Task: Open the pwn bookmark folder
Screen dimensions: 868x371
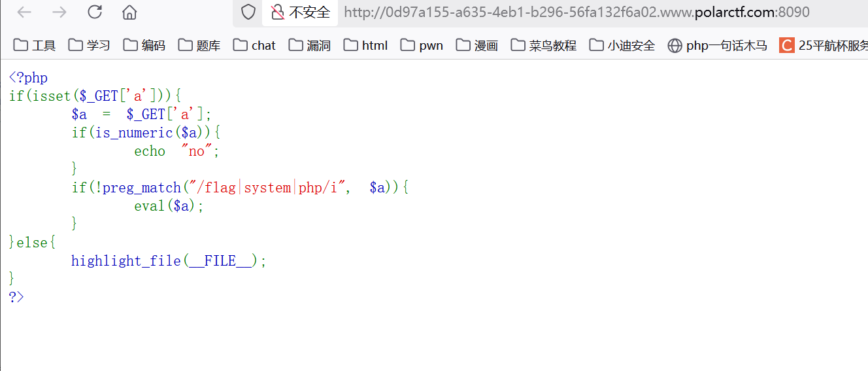Action: point(422,45)
